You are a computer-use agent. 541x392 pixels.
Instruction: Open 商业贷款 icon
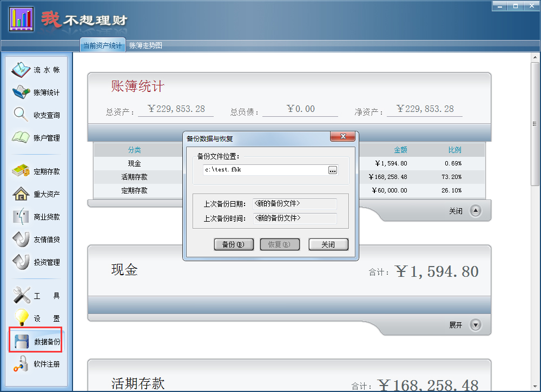21,216
